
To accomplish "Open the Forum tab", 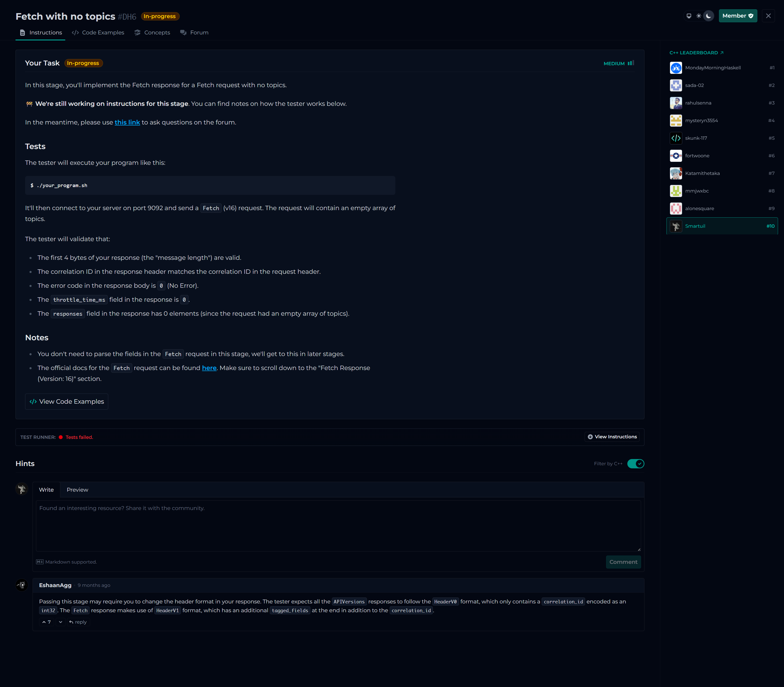I will coord(194,33).
